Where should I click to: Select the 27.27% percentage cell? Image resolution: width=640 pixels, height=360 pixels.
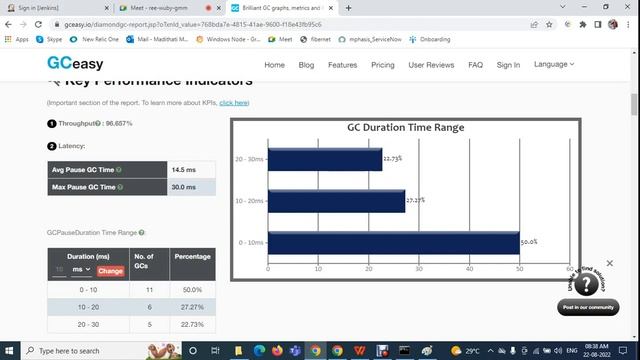pos(192,307)
